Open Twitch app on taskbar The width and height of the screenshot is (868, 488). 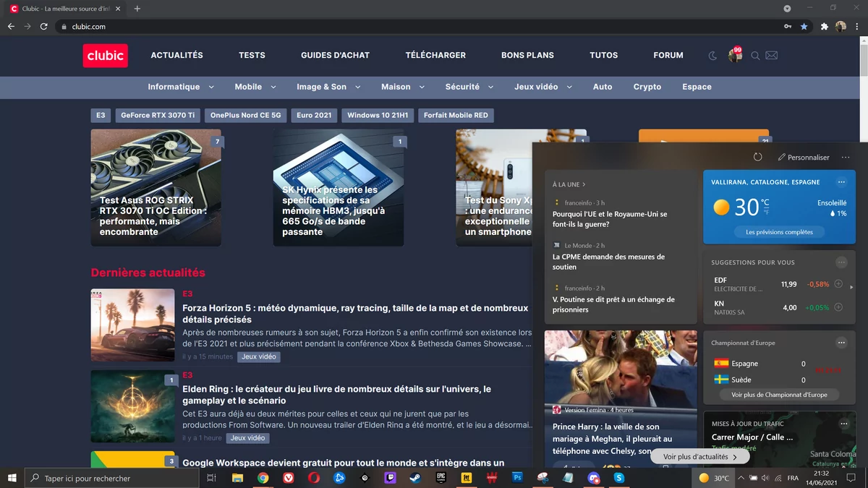[390, 478]
